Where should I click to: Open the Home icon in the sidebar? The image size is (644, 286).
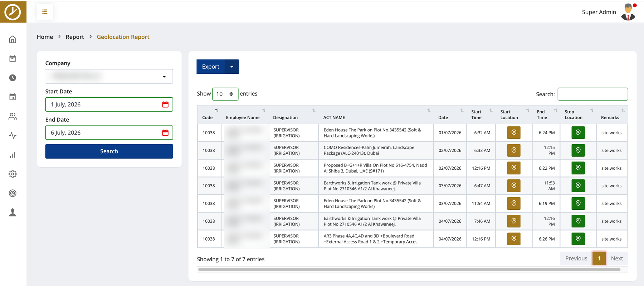tap(13, 39)
